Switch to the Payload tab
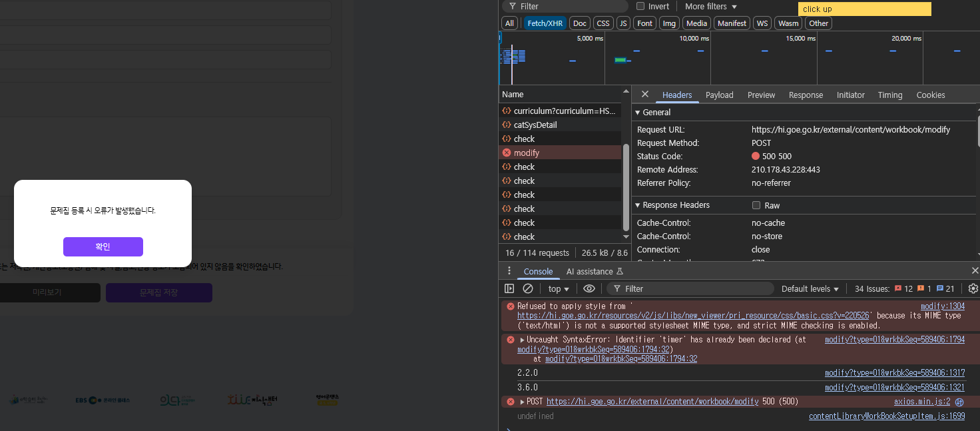 point(719,95)
